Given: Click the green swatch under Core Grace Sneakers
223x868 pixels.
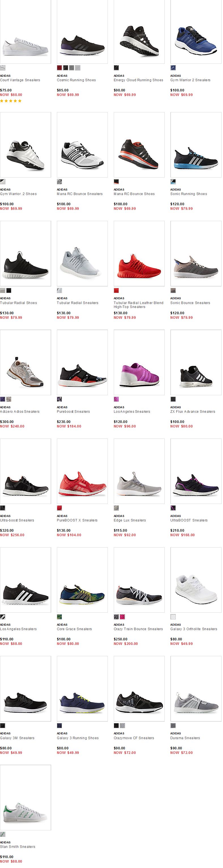Looking at the screenshot, I should click(60, 617).
